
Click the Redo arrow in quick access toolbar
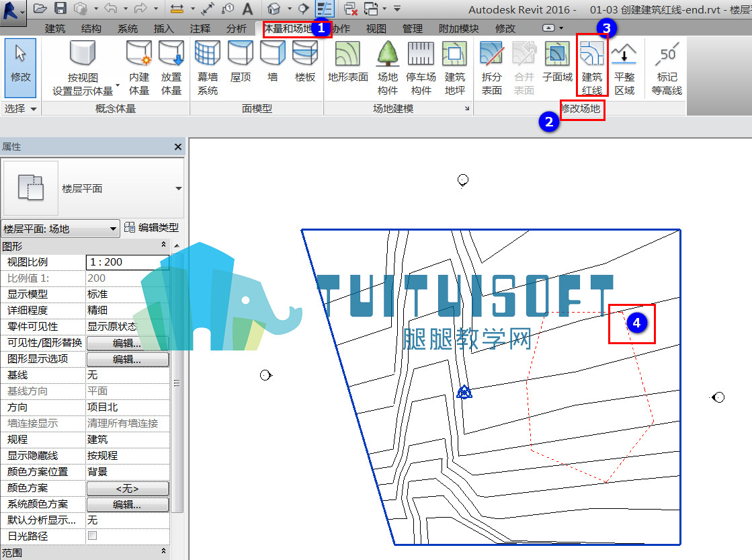pos(140,9)
